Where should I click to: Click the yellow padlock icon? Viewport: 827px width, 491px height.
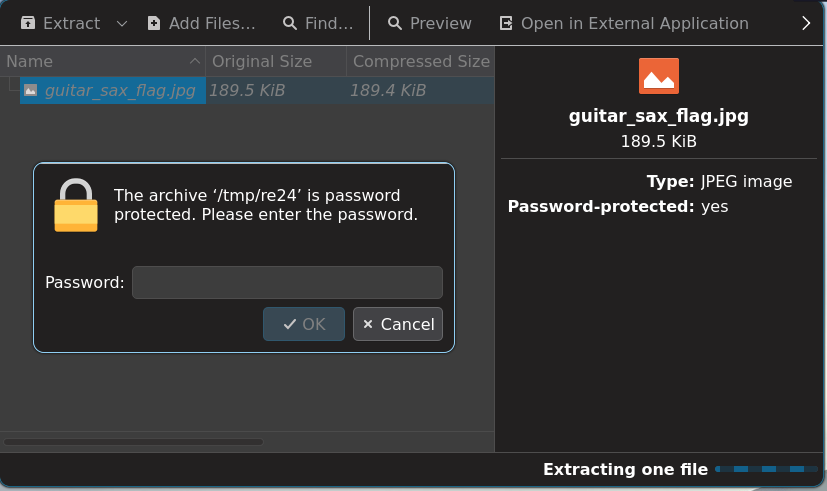coord(76,205)
